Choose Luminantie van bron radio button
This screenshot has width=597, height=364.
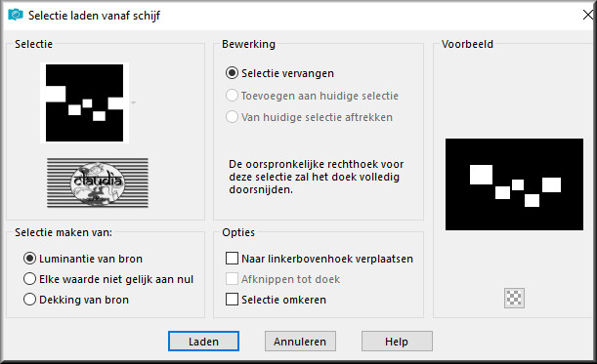click(29, 259)
